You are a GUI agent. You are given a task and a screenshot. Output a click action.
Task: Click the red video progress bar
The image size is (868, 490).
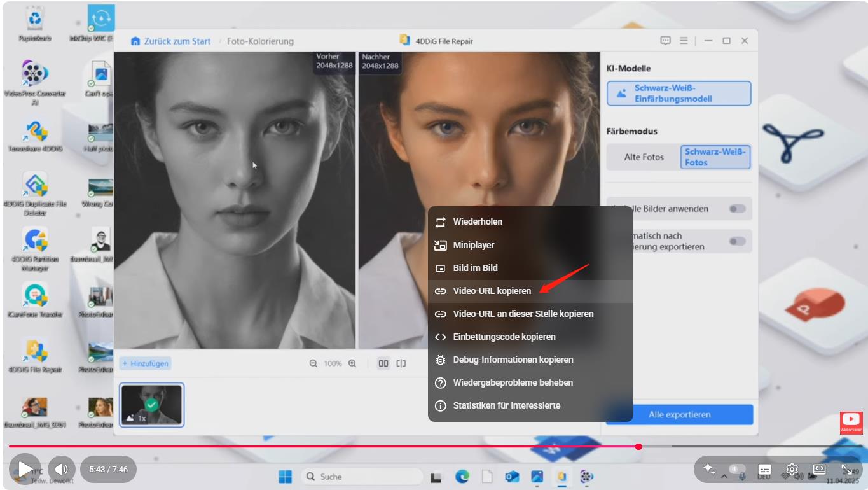pyautogui.click(x=318, y=447)
